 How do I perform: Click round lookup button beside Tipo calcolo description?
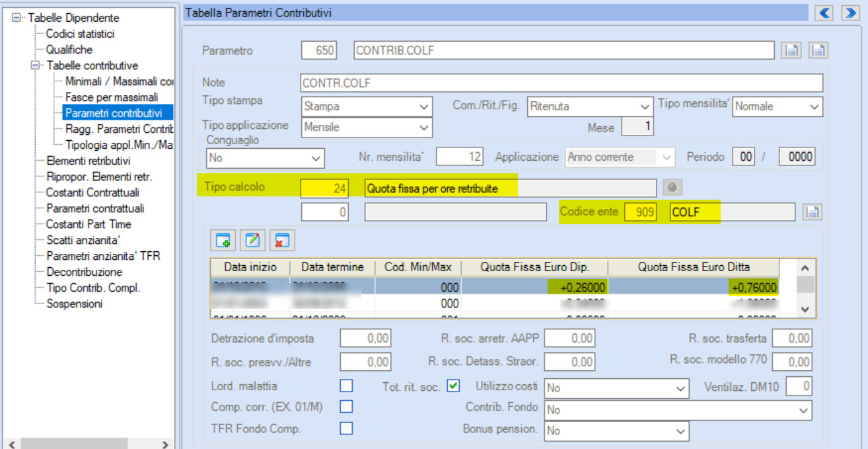(x=672, y=188)
